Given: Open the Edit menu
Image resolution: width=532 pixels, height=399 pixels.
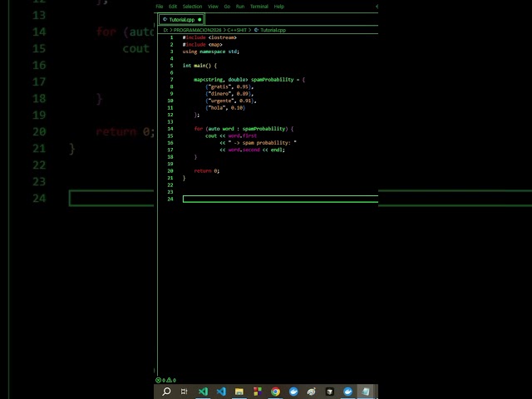Looking at the screenshot, I should click(x=173, y=7).
